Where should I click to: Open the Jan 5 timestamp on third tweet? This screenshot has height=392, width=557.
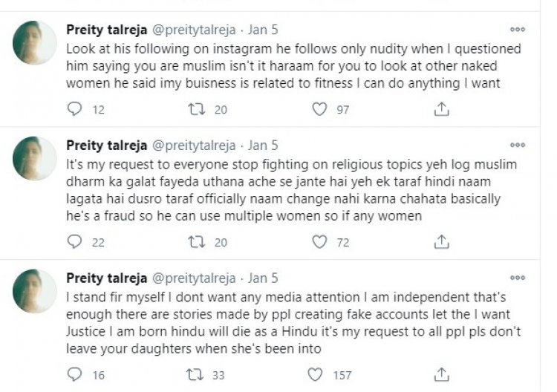263,278
